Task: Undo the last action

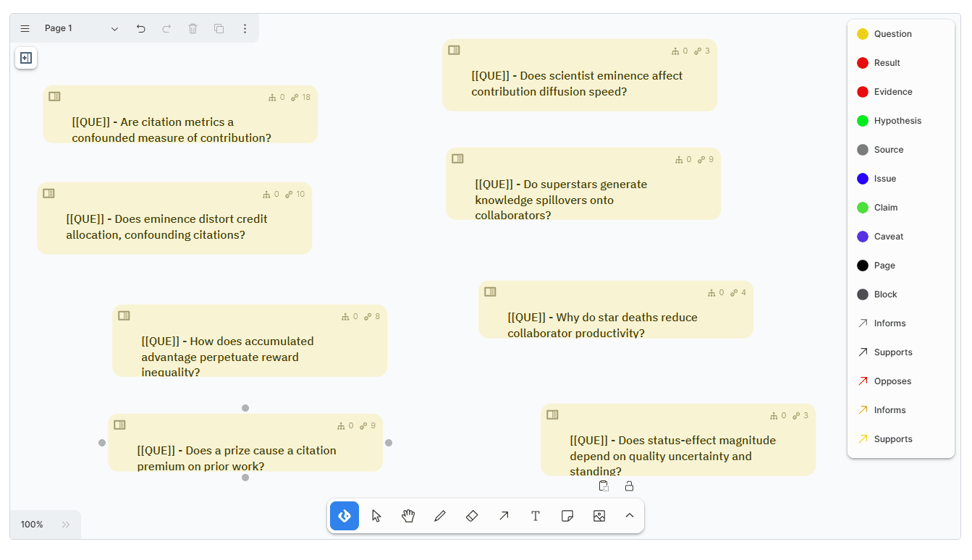Action: point(141,28)
